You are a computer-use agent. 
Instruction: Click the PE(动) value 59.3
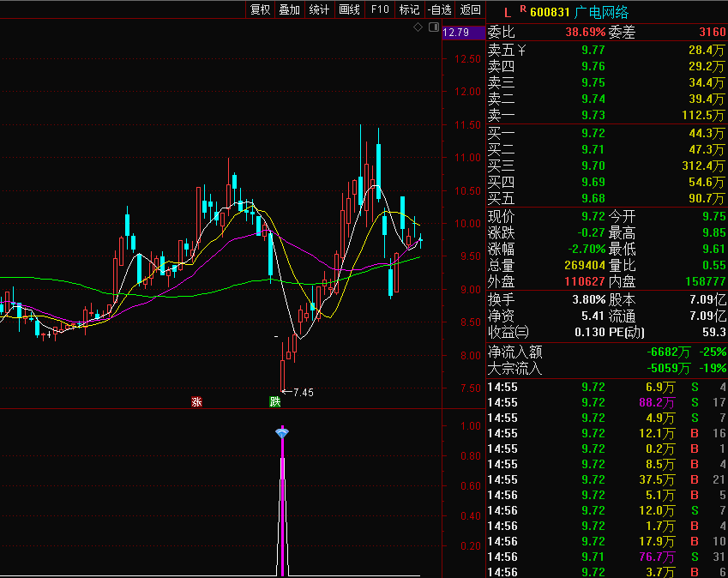714,333
